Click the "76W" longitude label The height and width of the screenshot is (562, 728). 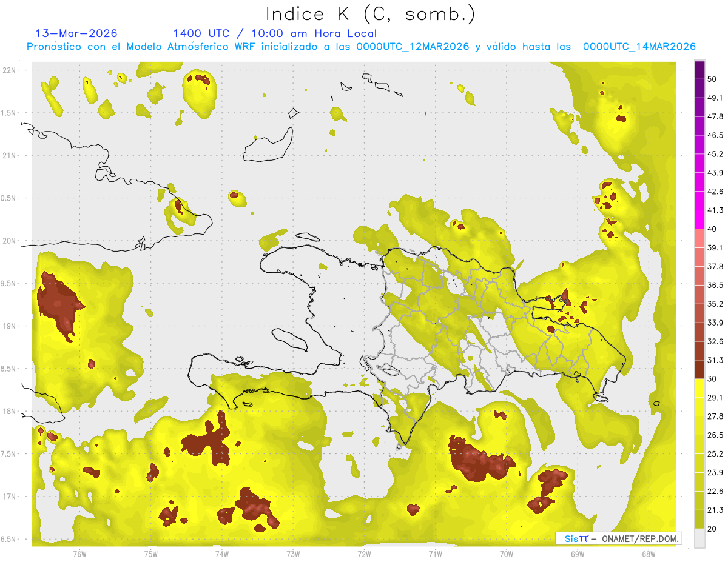[x=79, y=554]
